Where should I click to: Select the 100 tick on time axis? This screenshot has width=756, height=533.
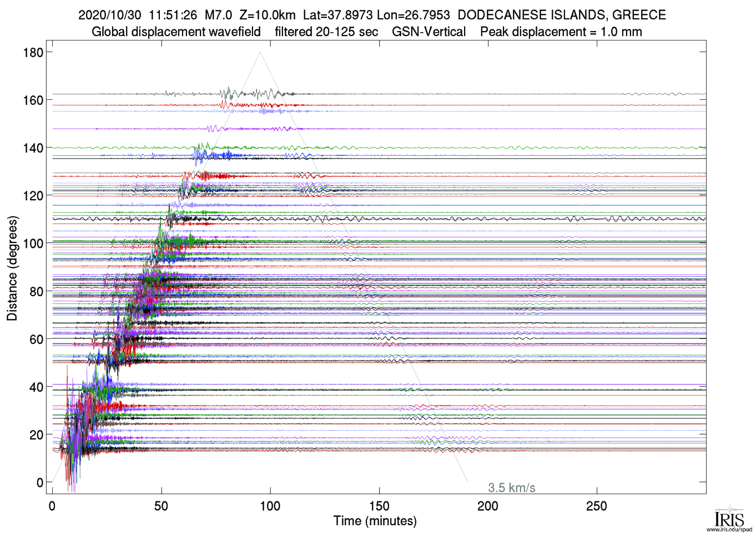tap(270, 506)
